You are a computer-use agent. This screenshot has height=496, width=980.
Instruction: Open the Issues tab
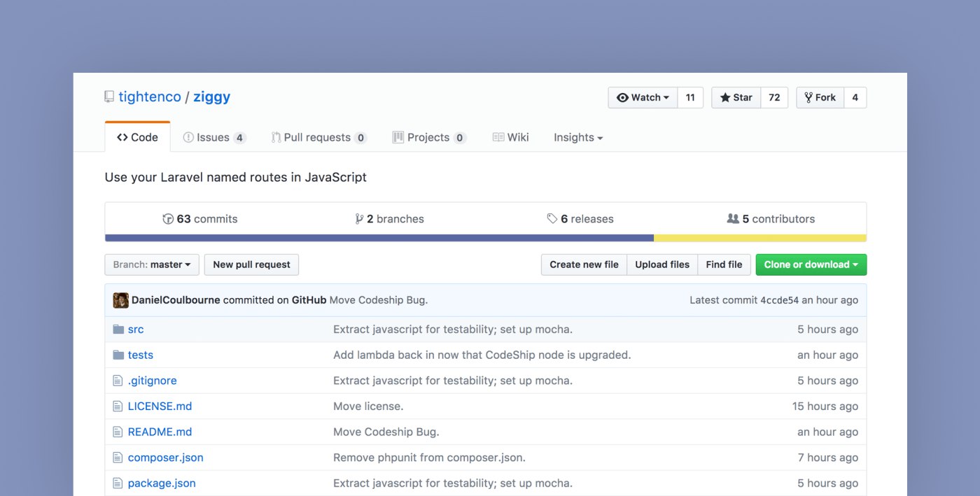[214, 138]
